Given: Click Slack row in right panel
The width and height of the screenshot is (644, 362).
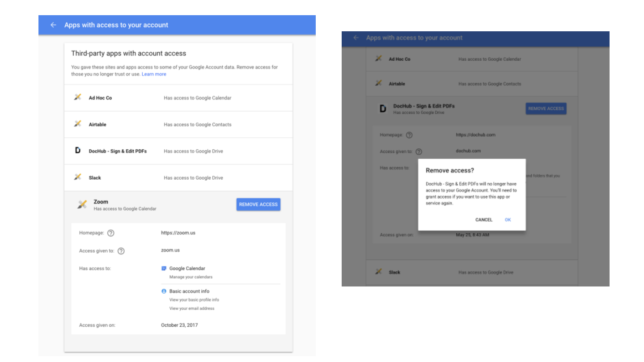Looking at the screenshot, I should coord(472,273).
